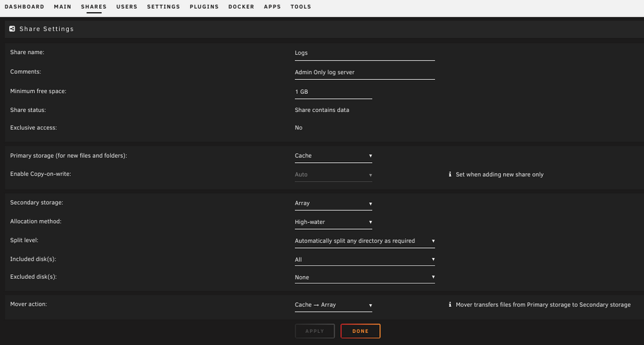Open the Secondary storage Array dropdown

334,203
